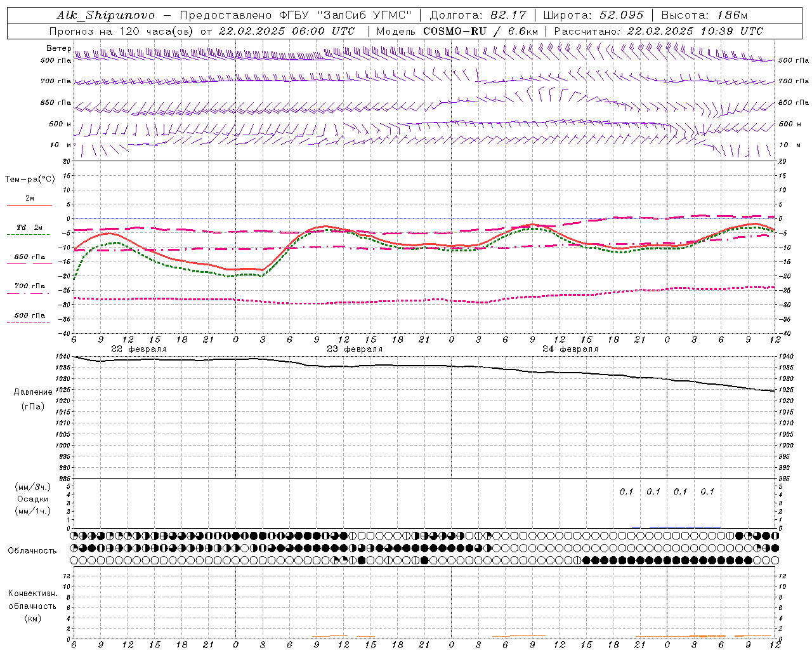The height and width of the screenshot is (650, 812).
Task: Click the Высота: 186м value
Action: point(704,15)
